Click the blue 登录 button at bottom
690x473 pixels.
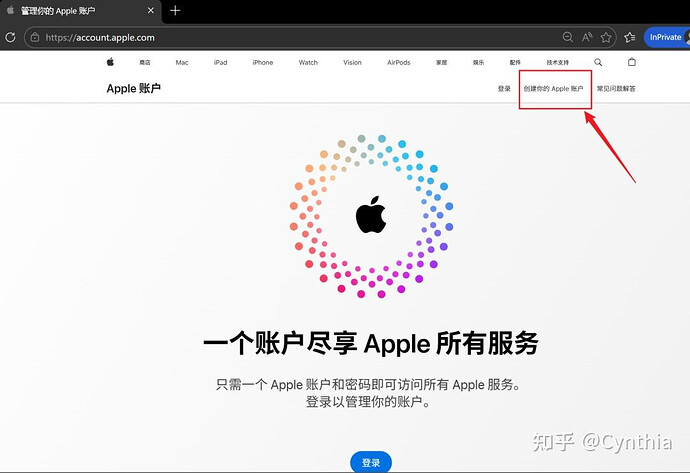(371, 462)
